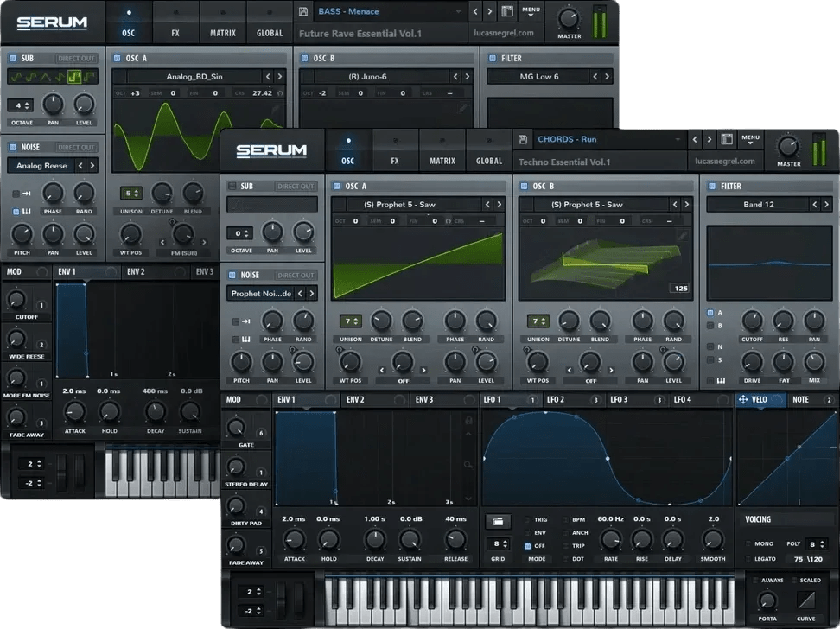Open MENU dropdown in BASS - Menace window
840x629 pixels.
pos(531,12)
